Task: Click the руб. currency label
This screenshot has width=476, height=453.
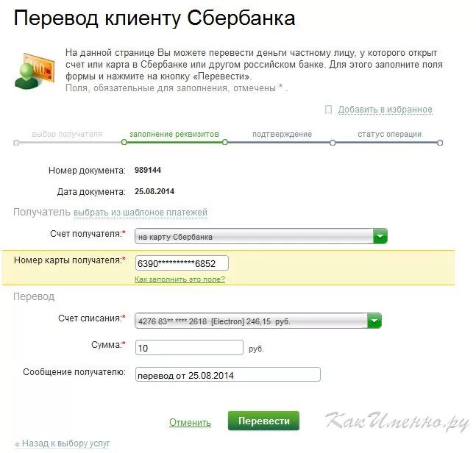Action: pyautogui.click(x=256, y=349)
